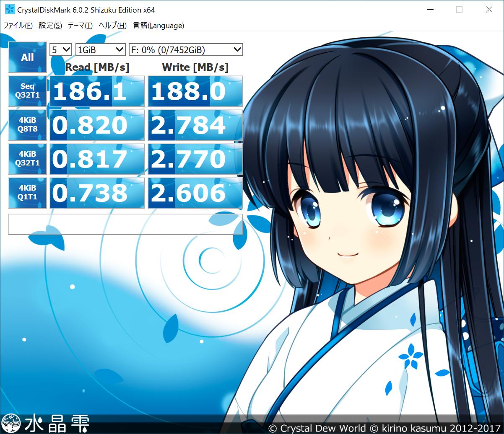The width and height of the screenshot is (504, 434).
Task: Start the 4KiB Q1T1 benchmark
Action: [x=27, y=193]
